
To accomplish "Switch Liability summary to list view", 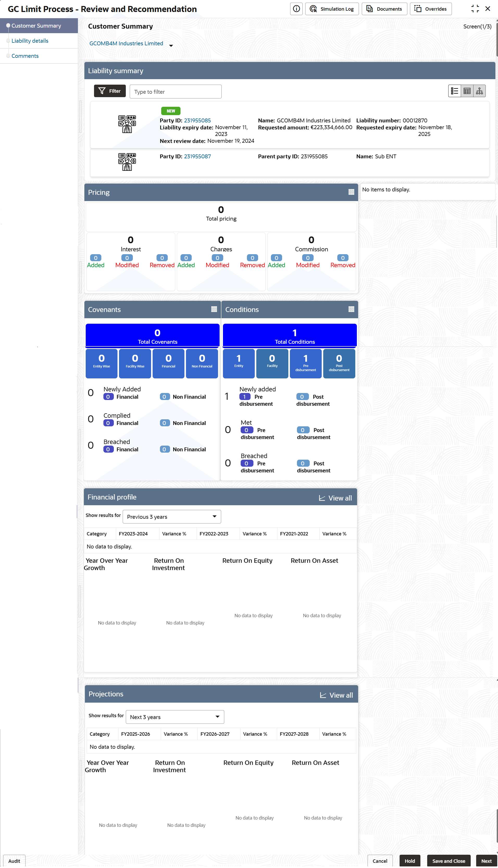I will tap(454, 91).
